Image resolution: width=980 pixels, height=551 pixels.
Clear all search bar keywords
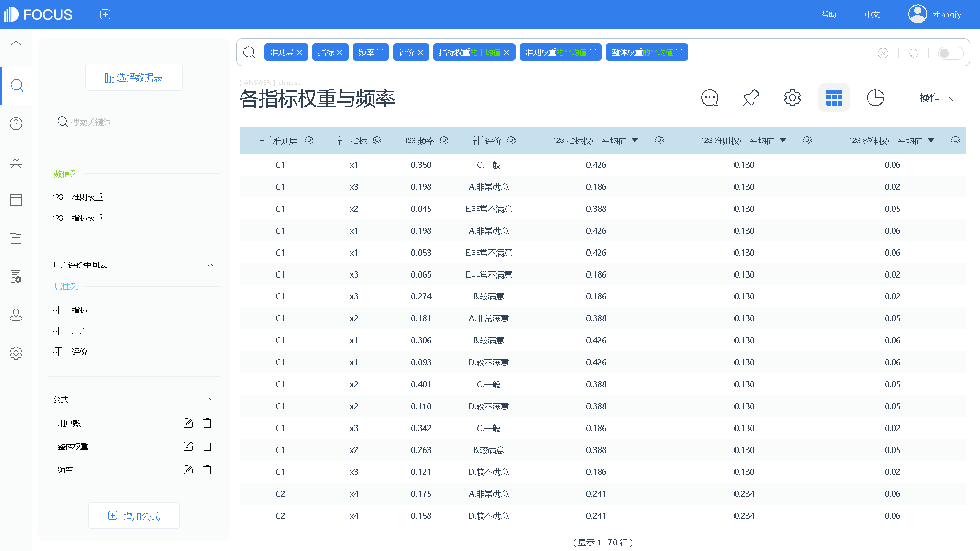point(883,53)
